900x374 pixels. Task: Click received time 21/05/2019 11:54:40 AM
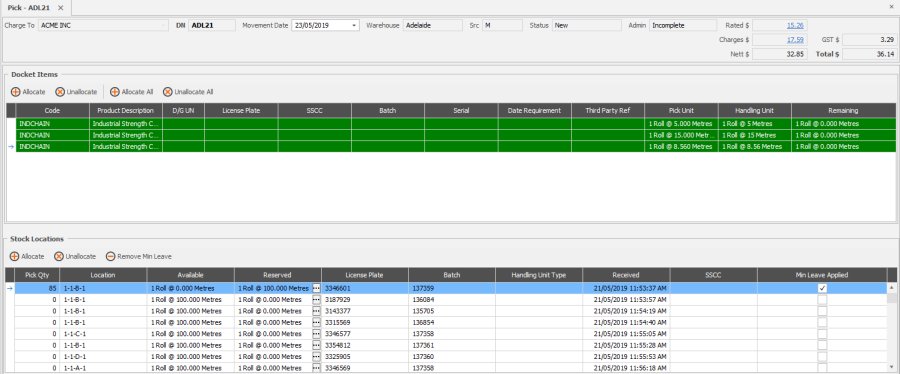(626, 322)
